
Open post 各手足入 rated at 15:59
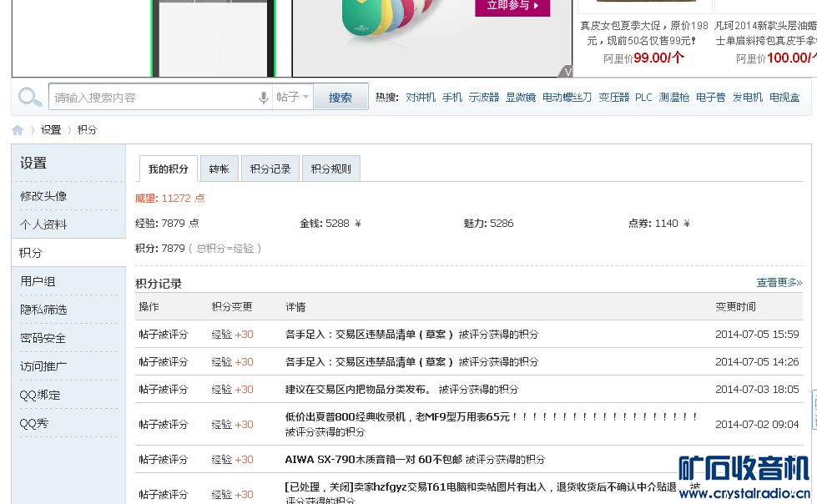369,334
